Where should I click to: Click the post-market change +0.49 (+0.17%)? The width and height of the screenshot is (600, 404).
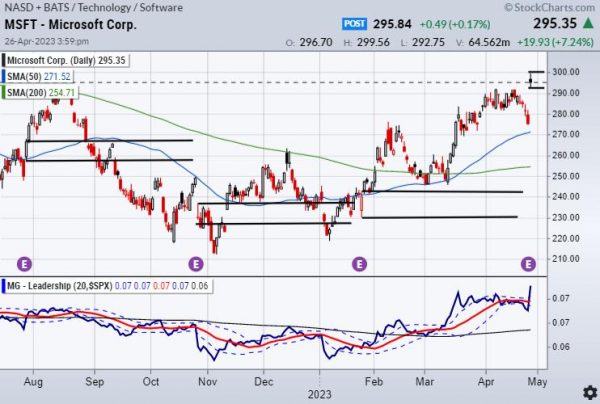click(455, 24)
